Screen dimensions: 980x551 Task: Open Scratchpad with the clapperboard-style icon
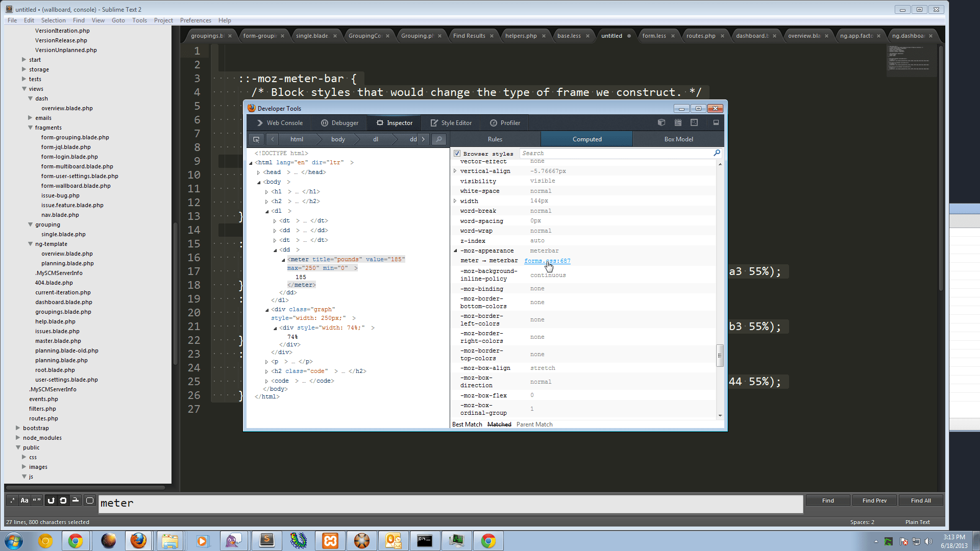coord(678,122)
